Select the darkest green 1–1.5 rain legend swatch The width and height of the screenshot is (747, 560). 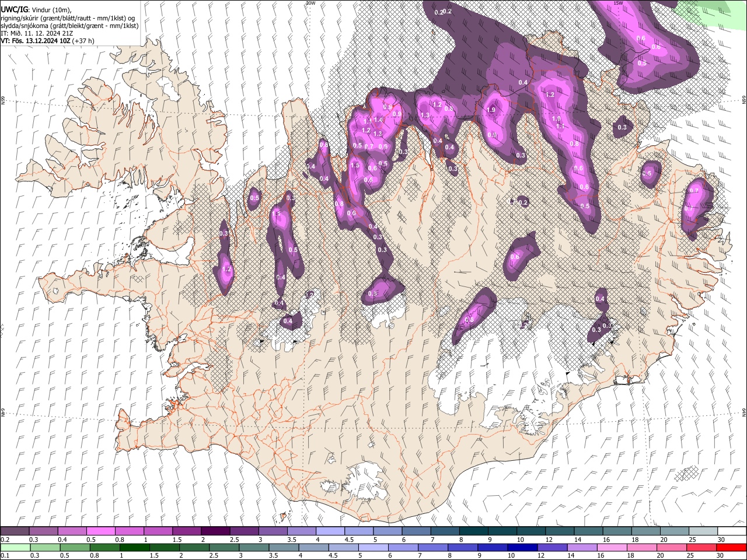[135, 548]
